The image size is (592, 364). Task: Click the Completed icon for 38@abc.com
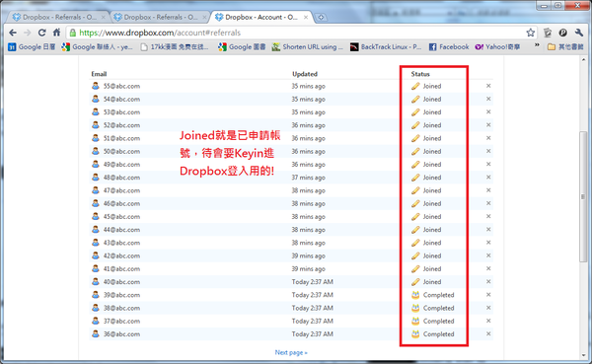(415, 308)
